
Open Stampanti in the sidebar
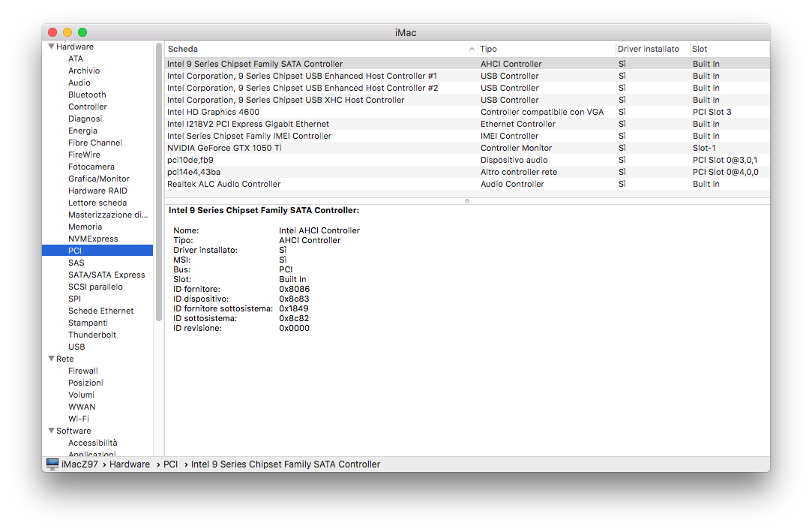click(88, 322)
